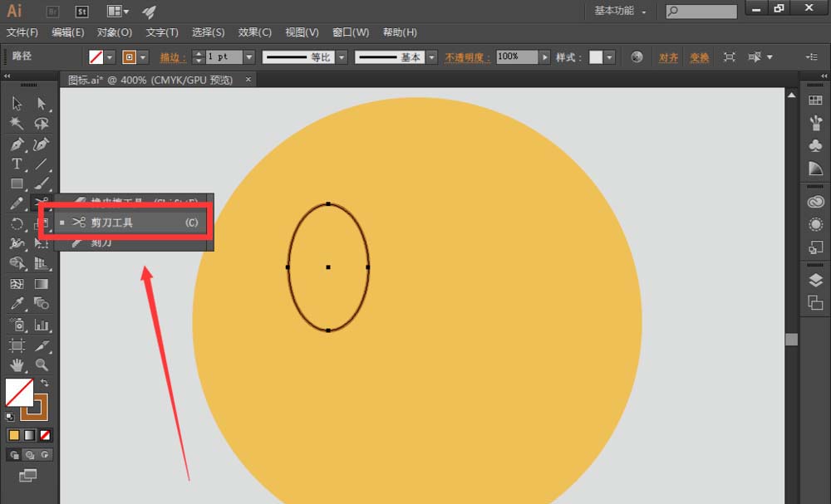Select the Curvature tool
The height and width of the screenshot is (504, 831).
point(42,144)
